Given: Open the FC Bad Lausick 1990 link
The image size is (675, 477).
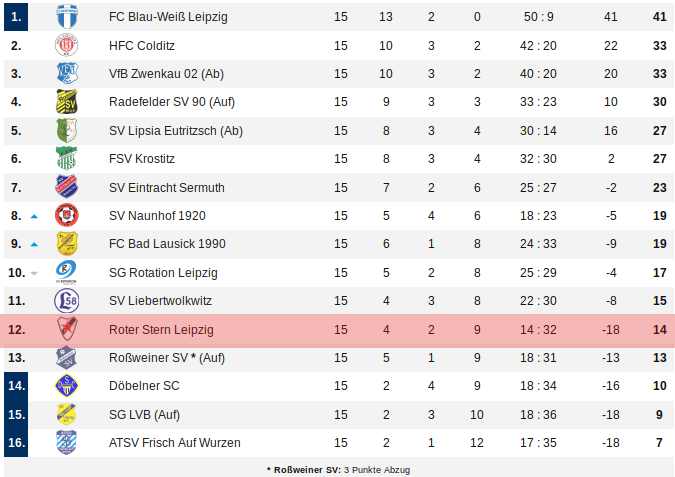Looking at the screenshot, I should 167,244.
